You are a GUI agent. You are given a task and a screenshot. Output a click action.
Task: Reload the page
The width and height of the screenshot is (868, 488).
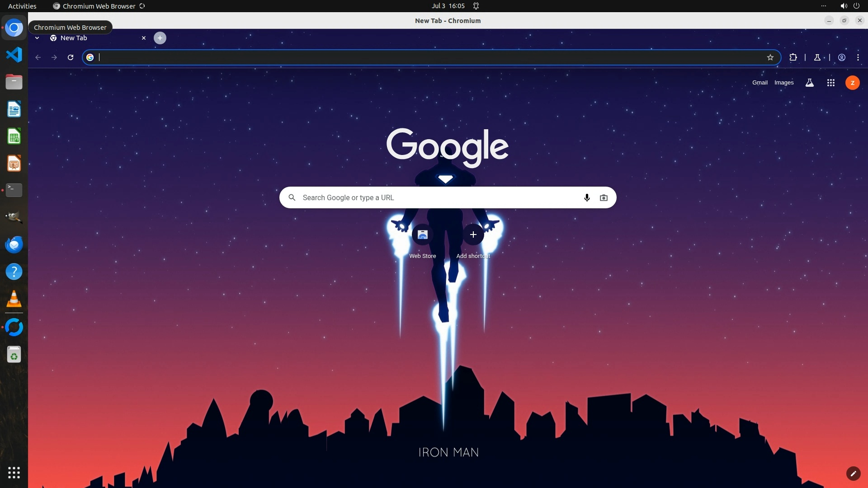tap(71, 57)
